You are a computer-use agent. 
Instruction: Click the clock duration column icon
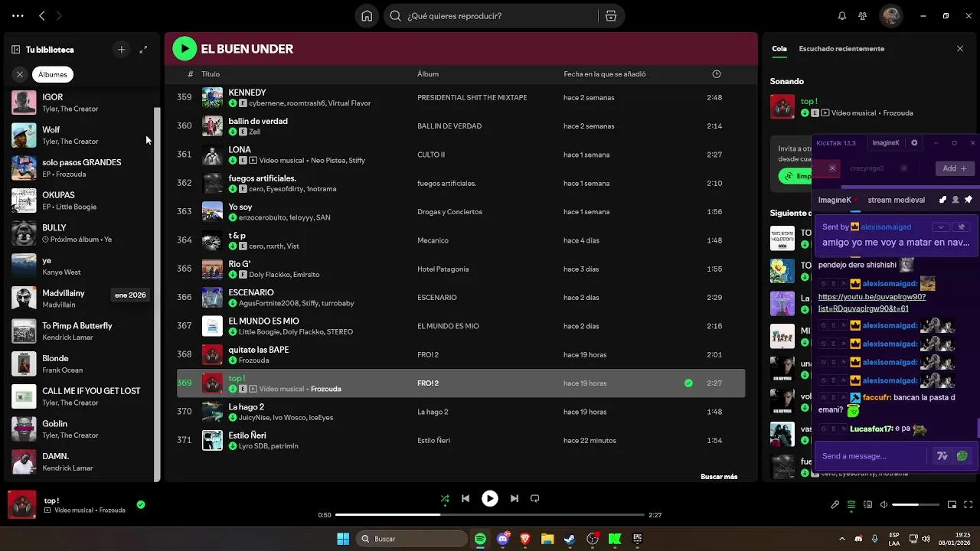tap(717, 74)
